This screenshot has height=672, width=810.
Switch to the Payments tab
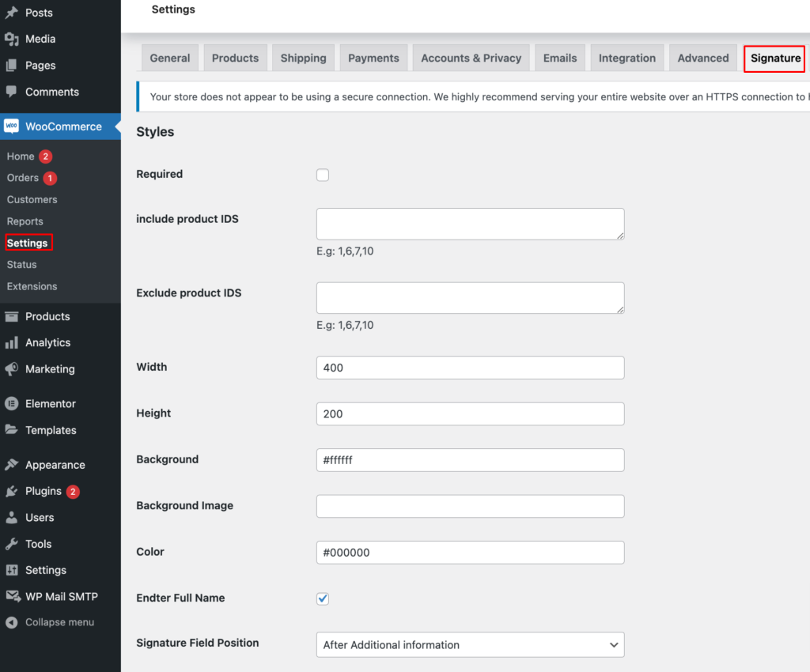[373, 58]
